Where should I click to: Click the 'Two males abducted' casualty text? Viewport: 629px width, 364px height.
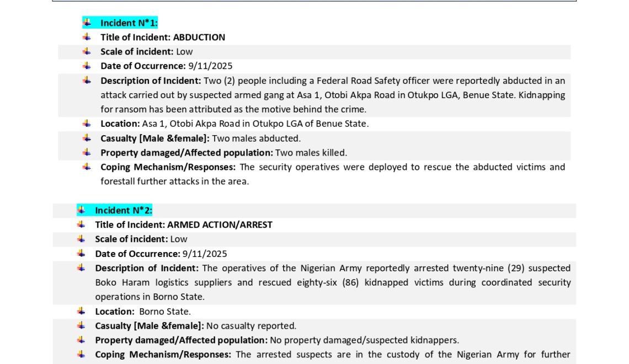(257, 138)
